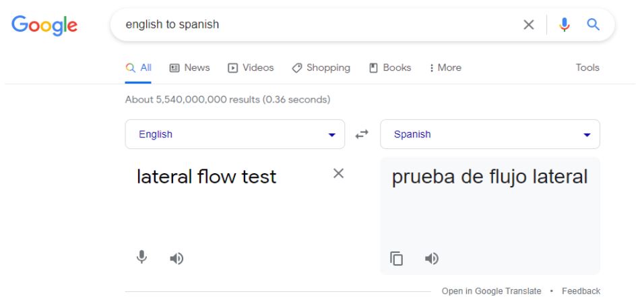Screen dimensions: 644x300
Task: Listen to English source text
Action: 176,258
